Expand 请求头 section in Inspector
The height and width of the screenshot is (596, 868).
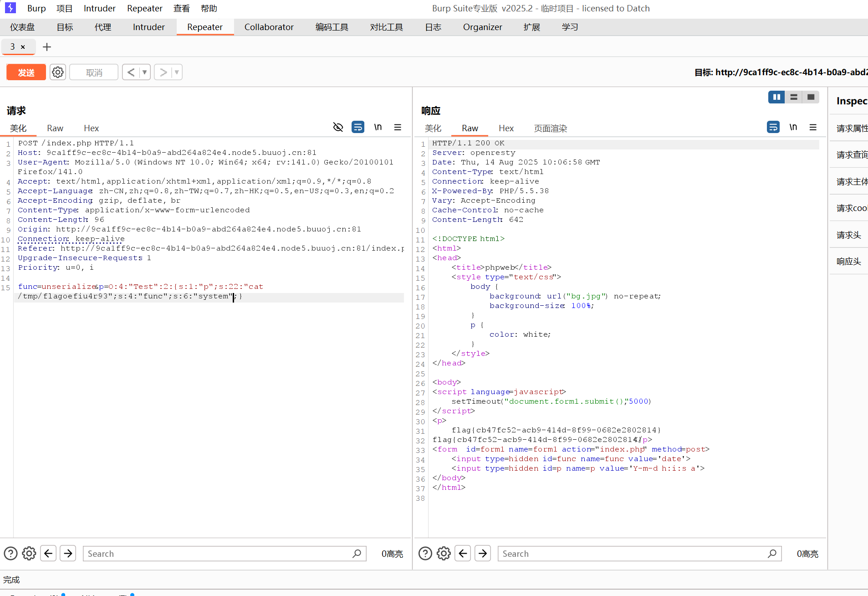[849, 235]
